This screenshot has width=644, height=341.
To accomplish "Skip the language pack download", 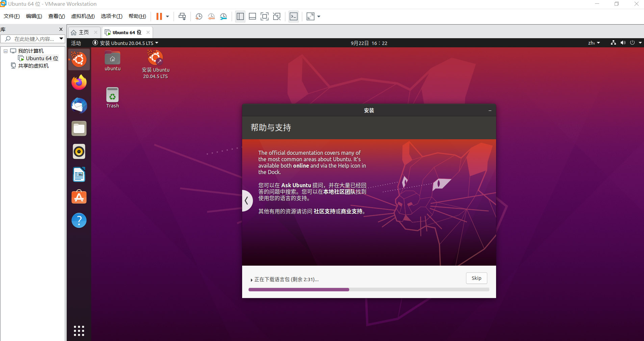I will pos(476,278).
